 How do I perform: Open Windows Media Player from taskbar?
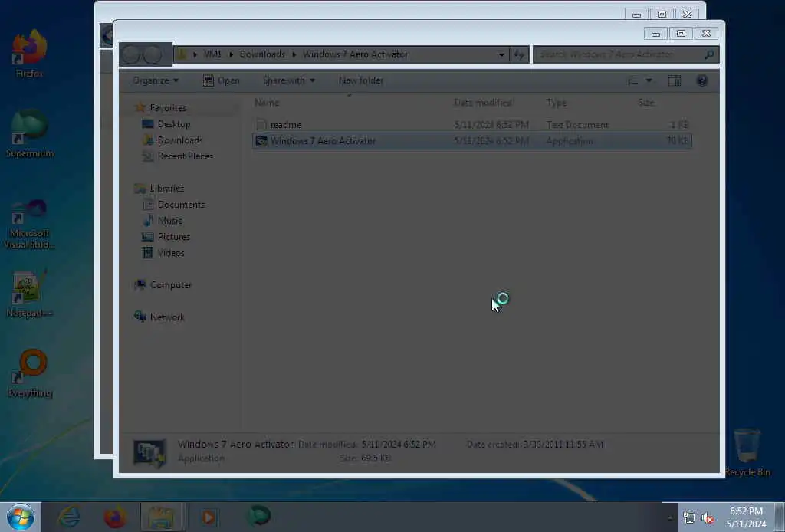(x=209, y=517)
